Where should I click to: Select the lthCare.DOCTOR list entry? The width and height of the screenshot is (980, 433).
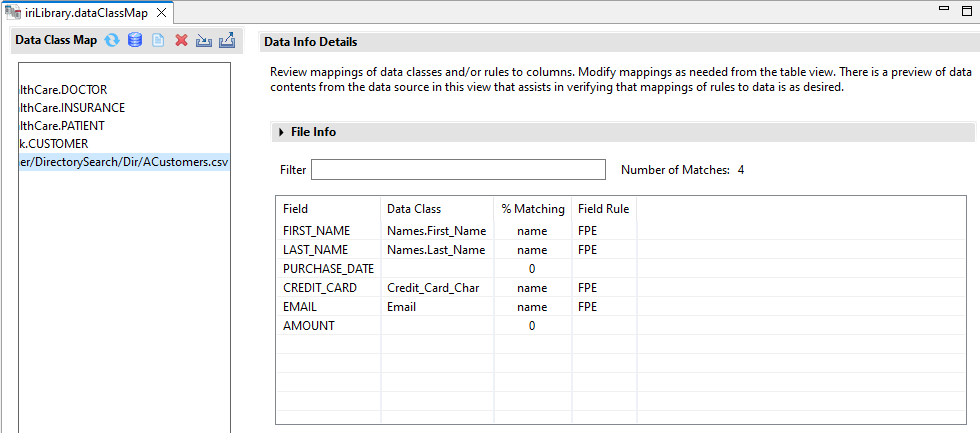click(63, 90)
